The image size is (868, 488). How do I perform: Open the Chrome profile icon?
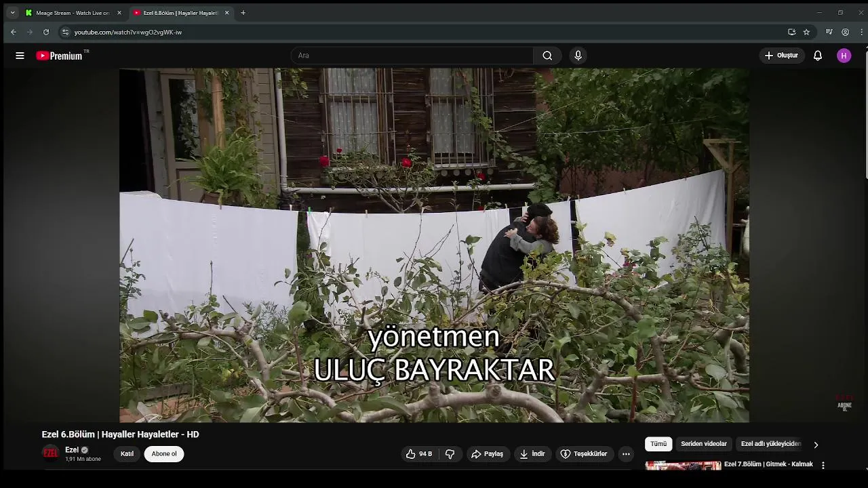tap(845, 32)
